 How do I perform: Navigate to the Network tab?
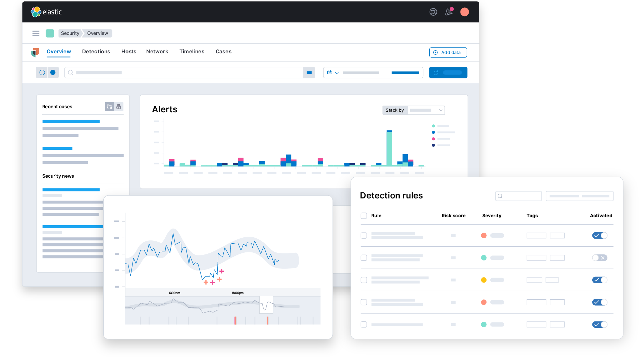pos(157,52)
